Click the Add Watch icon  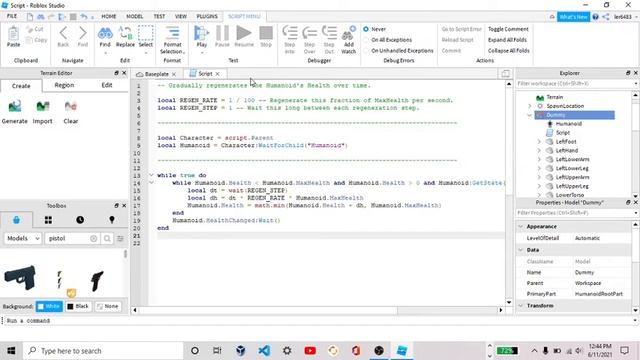coord(348,33)
